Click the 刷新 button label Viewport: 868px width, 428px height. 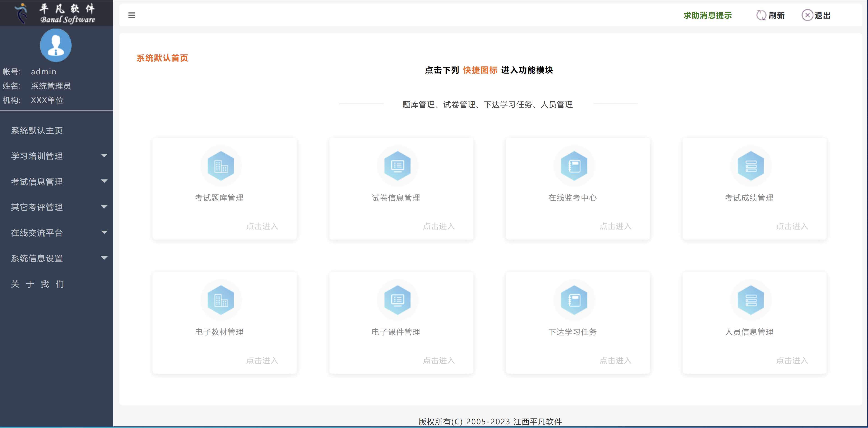777,15
